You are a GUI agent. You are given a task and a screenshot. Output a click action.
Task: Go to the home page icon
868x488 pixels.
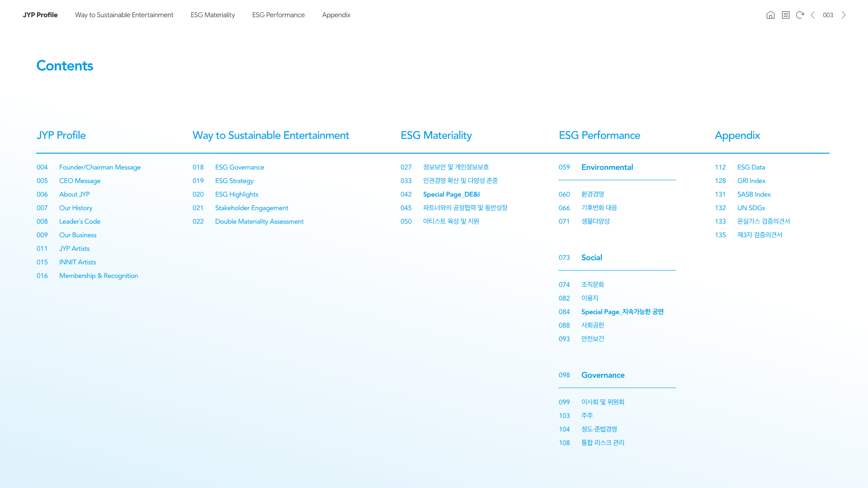pyautogui.click(x=770, y=15)
